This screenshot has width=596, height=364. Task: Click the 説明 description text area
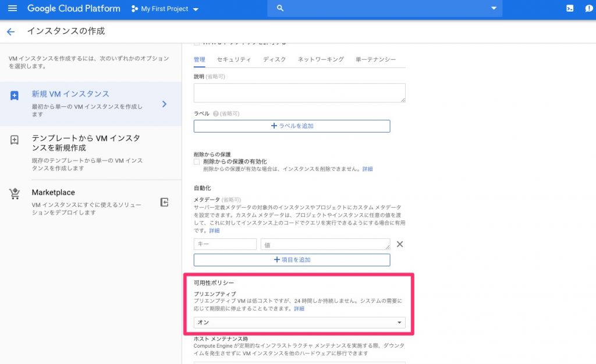tap(299, 93)
